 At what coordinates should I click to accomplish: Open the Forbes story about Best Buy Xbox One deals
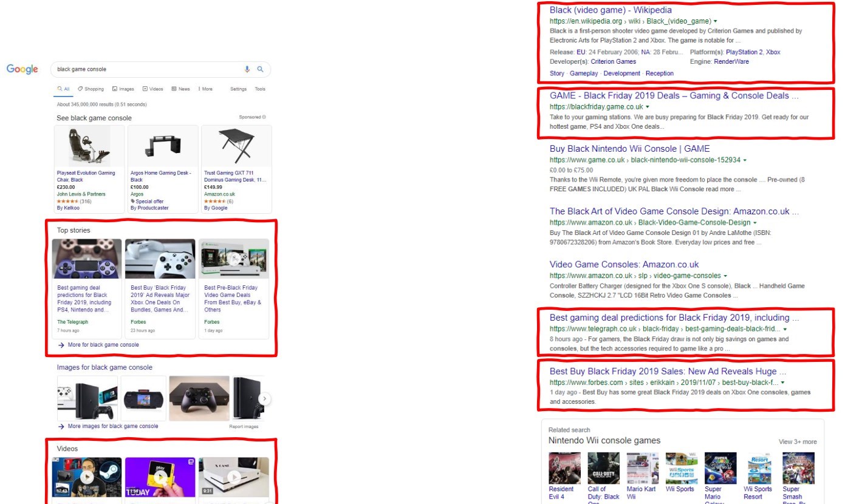[x=160, y=299]
